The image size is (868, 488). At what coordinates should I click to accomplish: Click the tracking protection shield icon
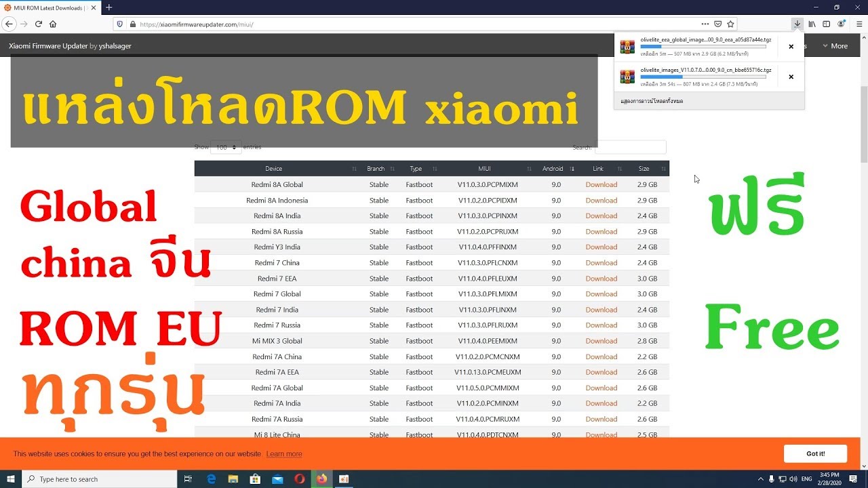coord(120,24)
